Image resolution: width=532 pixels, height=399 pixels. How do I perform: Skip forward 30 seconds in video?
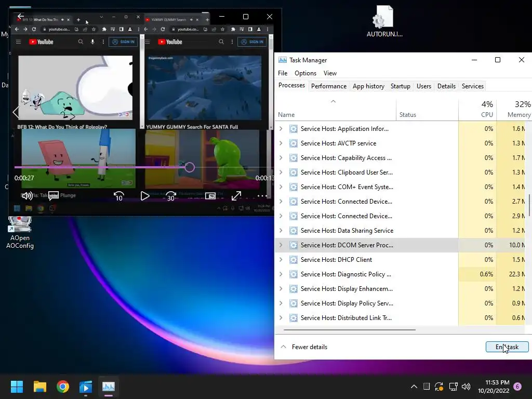pos(170,196)
